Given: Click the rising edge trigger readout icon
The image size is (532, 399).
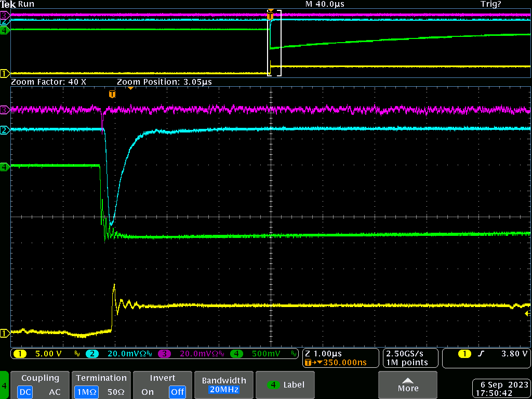Looking at the screenshot, I should (x=481, y=354).
